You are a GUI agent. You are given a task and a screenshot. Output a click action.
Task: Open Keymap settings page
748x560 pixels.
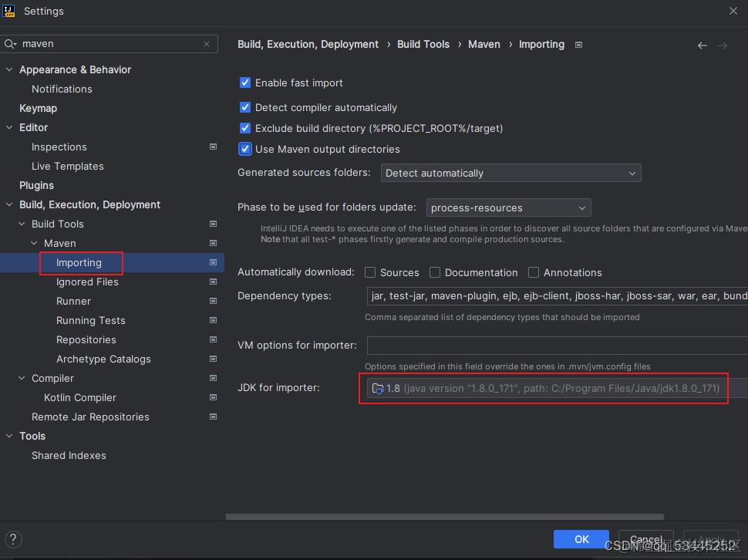(38, 108)
